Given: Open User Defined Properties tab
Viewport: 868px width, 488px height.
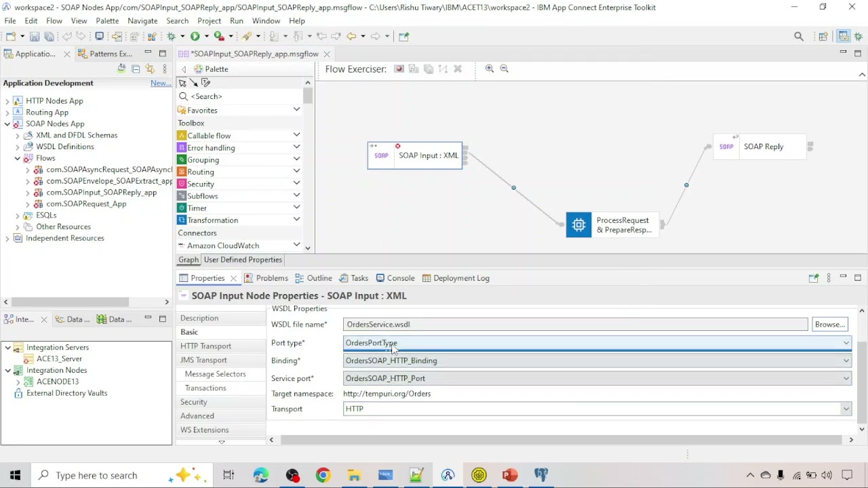Looking at the screenshot, I should point(243,260).
